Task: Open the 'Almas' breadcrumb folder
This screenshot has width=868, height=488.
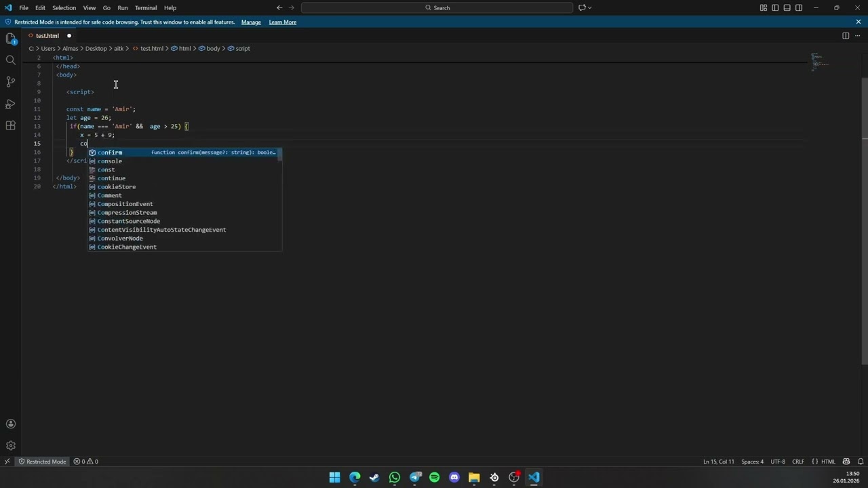Action: tap(71, 48)
